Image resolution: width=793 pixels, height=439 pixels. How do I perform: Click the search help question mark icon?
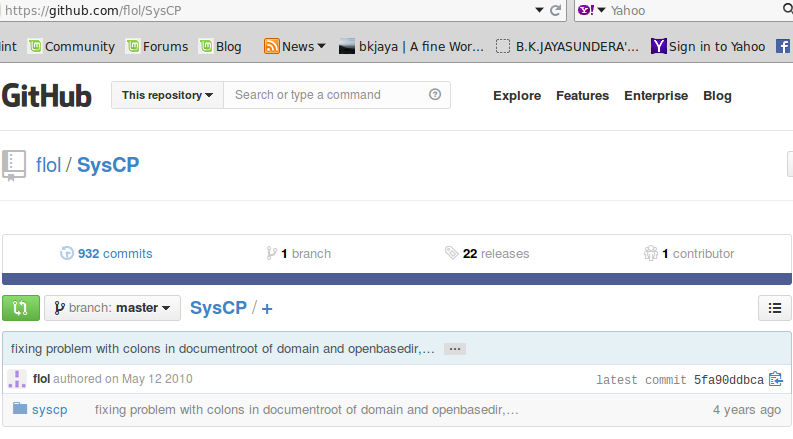coord(435,95)
